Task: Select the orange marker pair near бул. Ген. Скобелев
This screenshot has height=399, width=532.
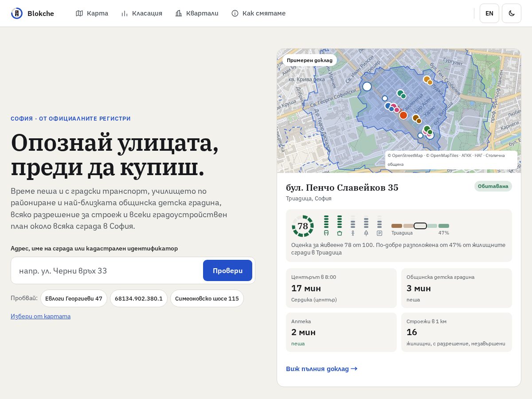Action: point(428,80)
